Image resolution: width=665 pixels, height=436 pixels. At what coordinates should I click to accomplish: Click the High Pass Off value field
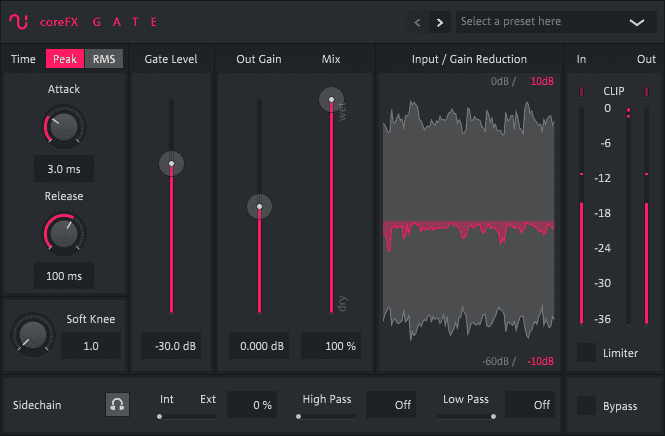coord(390,405)
